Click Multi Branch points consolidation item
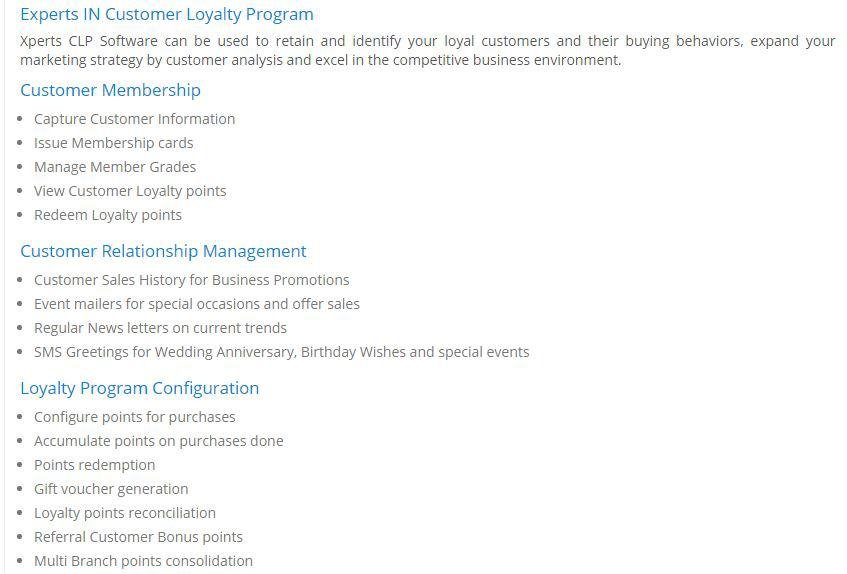847x574 pixels. point(143,561)
